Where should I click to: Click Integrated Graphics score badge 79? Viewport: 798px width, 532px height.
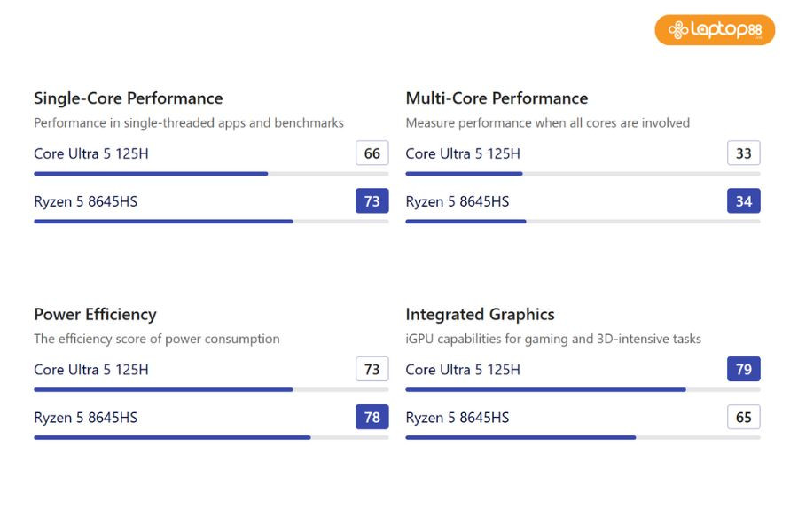pos(744,370)
